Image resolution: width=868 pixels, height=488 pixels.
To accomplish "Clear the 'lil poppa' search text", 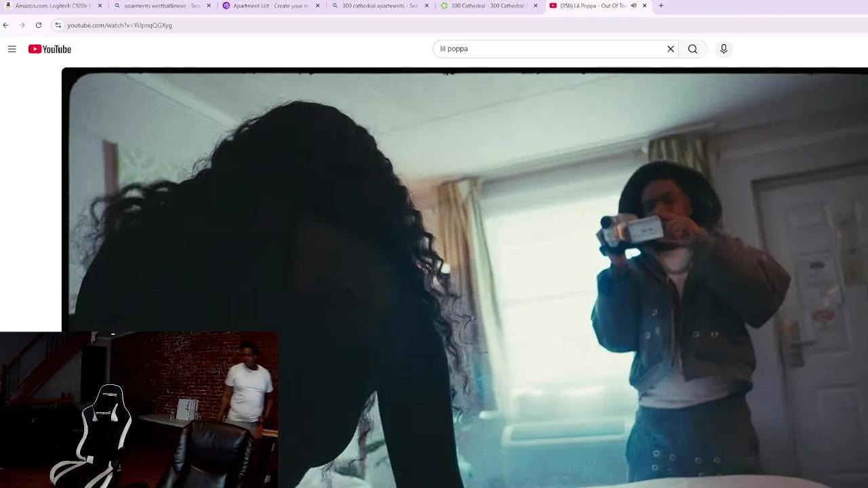I will point(671,49).
